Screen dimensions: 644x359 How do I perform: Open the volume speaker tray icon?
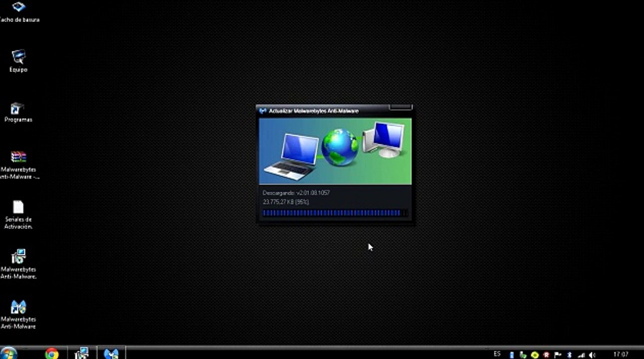coord(592,355)
